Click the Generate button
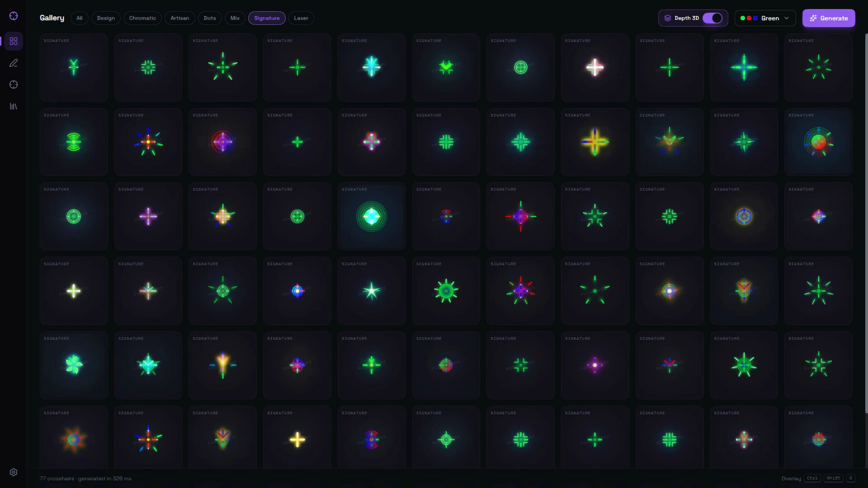The height and width of the screenshot is (488, 868). [829, 18]
